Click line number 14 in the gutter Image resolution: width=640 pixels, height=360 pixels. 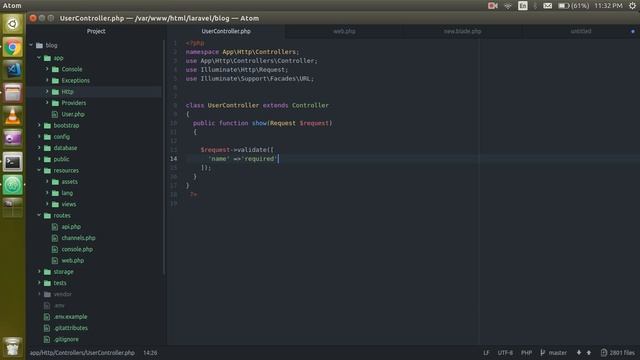pyautogui.click(x=174, y=159)
